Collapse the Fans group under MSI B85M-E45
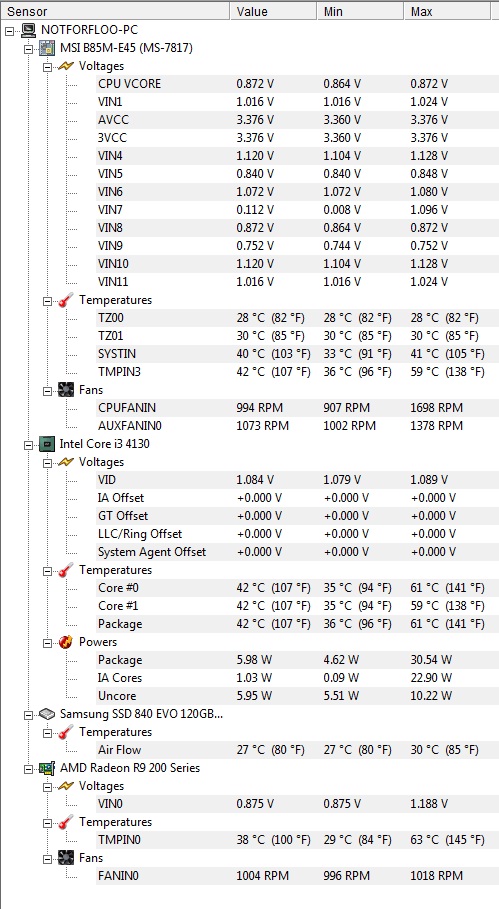Screen dimensions: 499x909 tap(46, 390)
